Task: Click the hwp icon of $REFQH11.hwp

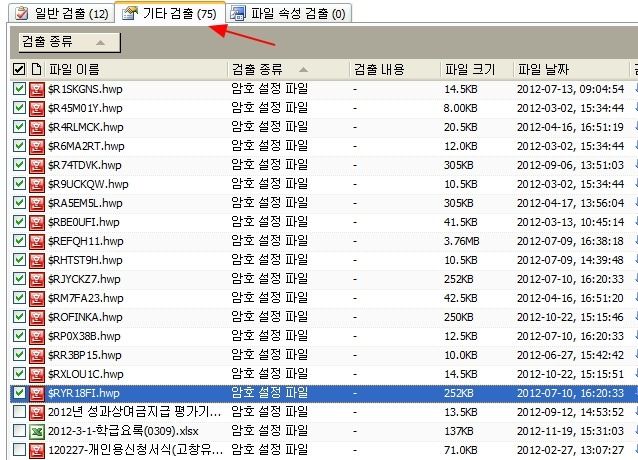Action: (x=37, y=241)
